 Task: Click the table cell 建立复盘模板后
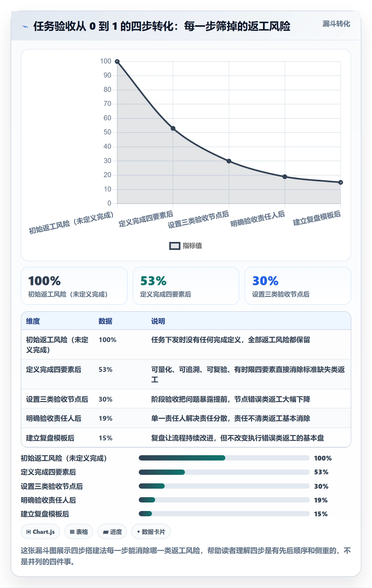click(50, 438)
